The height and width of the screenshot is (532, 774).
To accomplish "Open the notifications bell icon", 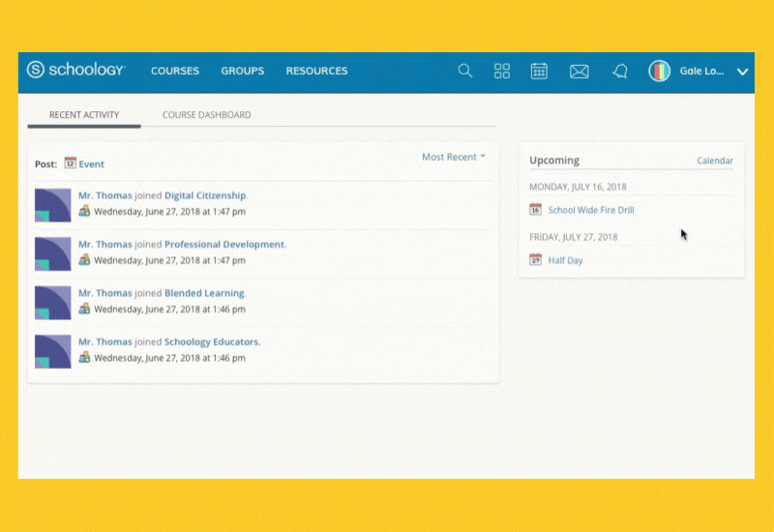I will point(620,72).
